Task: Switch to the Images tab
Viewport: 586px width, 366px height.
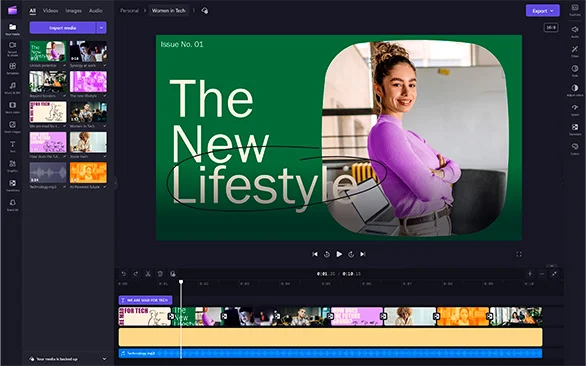Action: click(73, 10)
